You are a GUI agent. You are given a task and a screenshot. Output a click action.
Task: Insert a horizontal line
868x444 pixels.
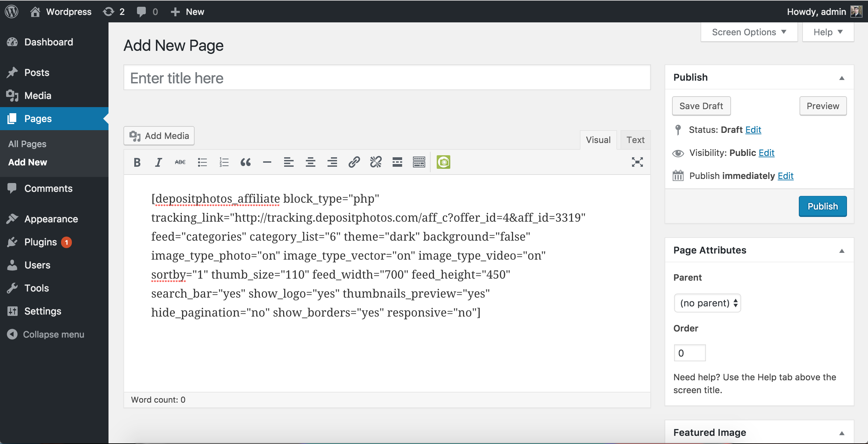pyautogui.click(x=267, y=162)
